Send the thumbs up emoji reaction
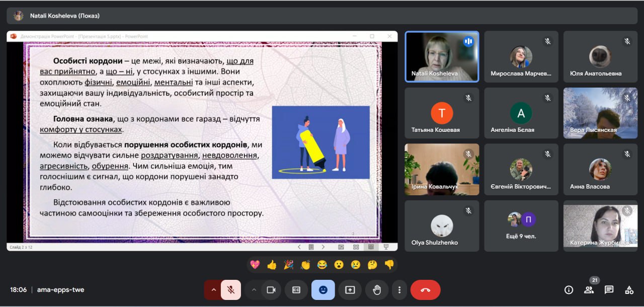This screenshot has height=307, width=644. point(272,265)
